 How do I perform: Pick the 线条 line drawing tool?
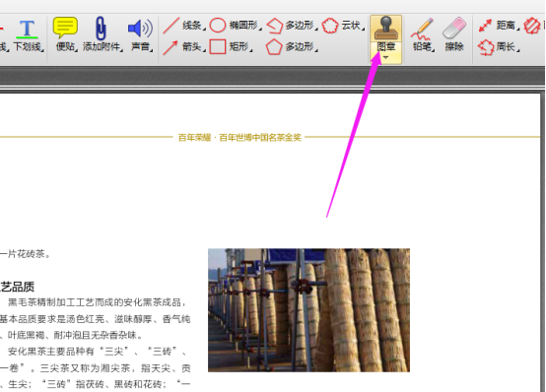coord(183,26)
